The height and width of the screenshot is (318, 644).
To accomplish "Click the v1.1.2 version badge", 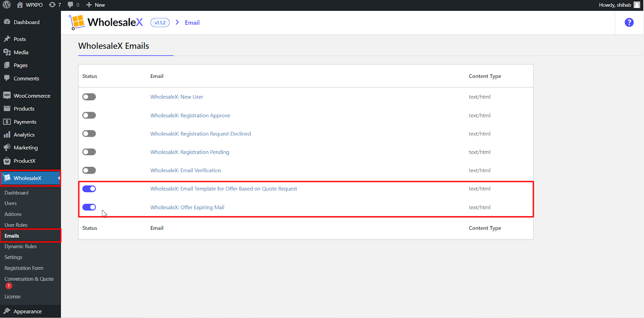I will click(x=160, y=23).
